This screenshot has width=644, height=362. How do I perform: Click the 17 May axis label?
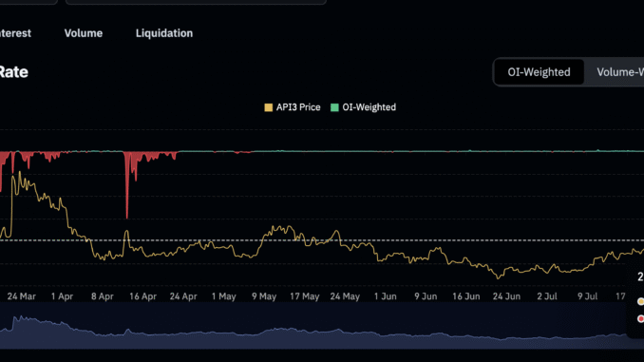(x=305, y=296)
